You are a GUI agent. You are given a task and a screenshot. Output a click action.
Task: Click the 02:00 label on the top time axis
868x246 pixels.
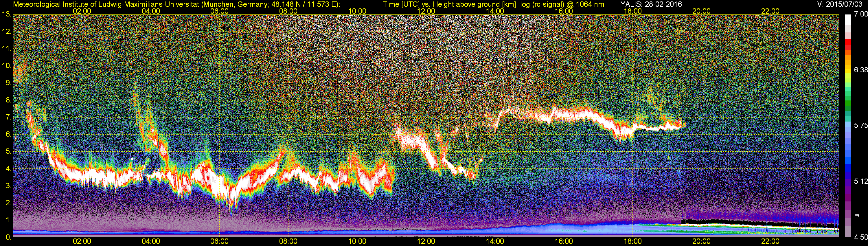(82, 11)
